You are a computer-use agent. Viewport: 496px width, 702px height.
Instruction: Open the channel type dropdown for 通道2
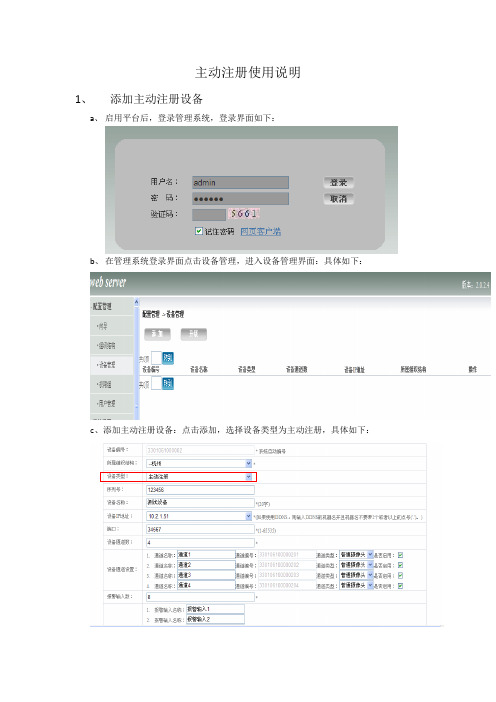pyautogui.click(x=356, y=565)
